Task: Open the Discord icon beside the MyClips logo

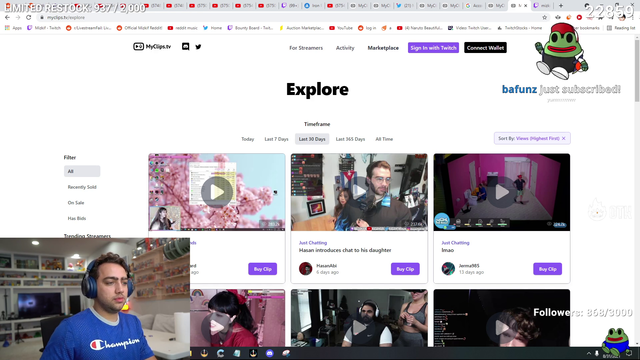Action: point(185,47)
